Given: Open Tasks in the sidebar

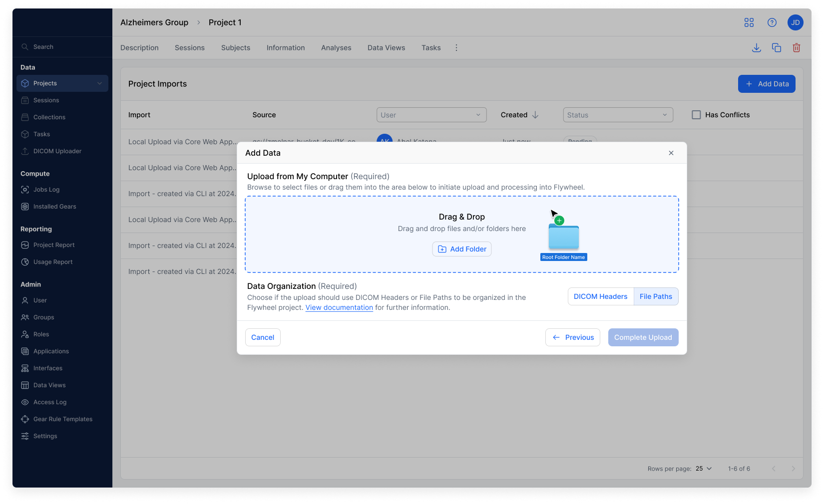Looking at the screenshot, I should (x=62, y=134).
